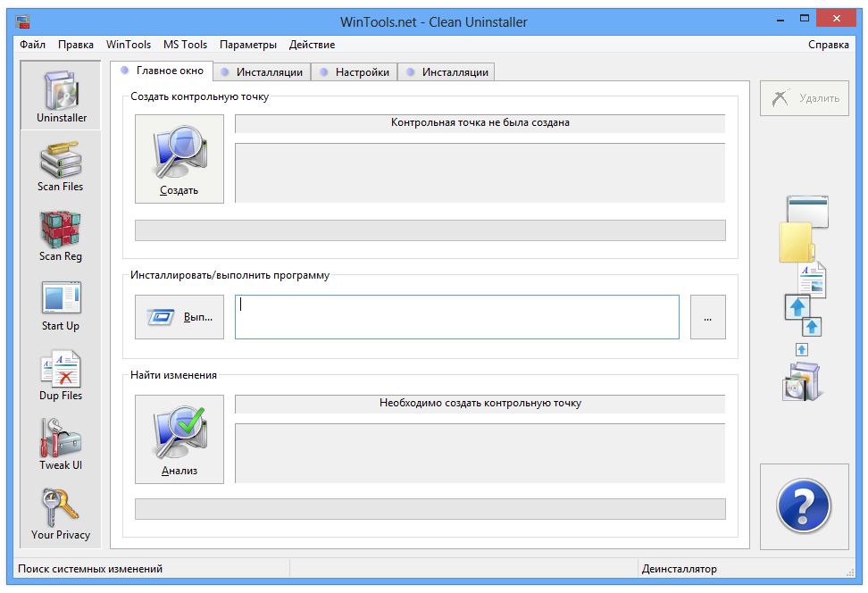Open the Dup Files tool
The width and height of the screenshot is (868, 593).
(x=61, y=375)
